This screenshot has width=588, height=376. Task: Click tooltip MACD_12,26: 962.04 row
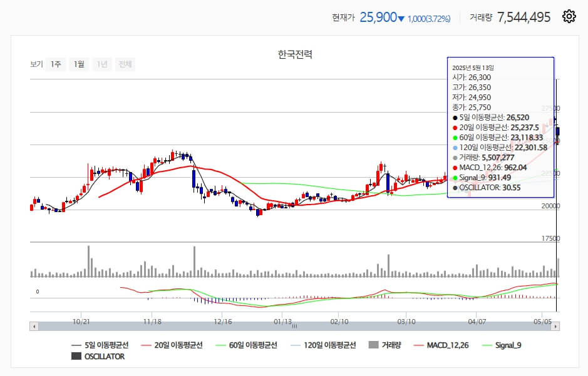pos(490,168)
